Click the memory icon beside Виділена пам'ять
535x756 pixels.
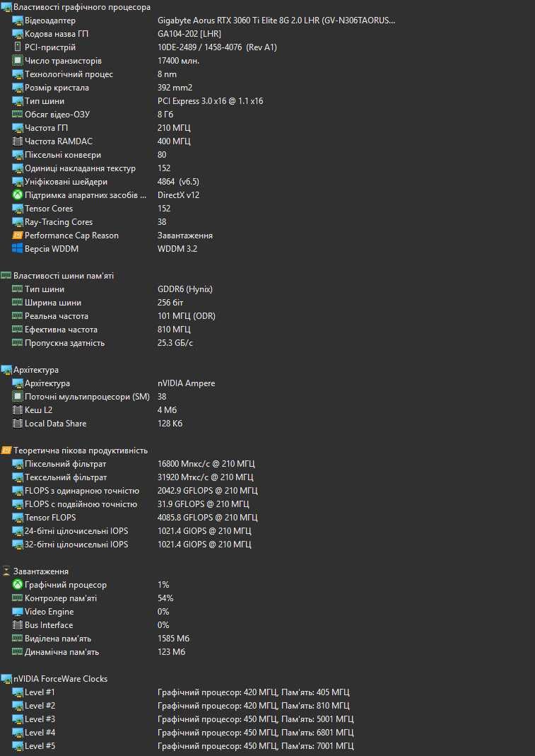pyautogui.click(x=18, y=639)
